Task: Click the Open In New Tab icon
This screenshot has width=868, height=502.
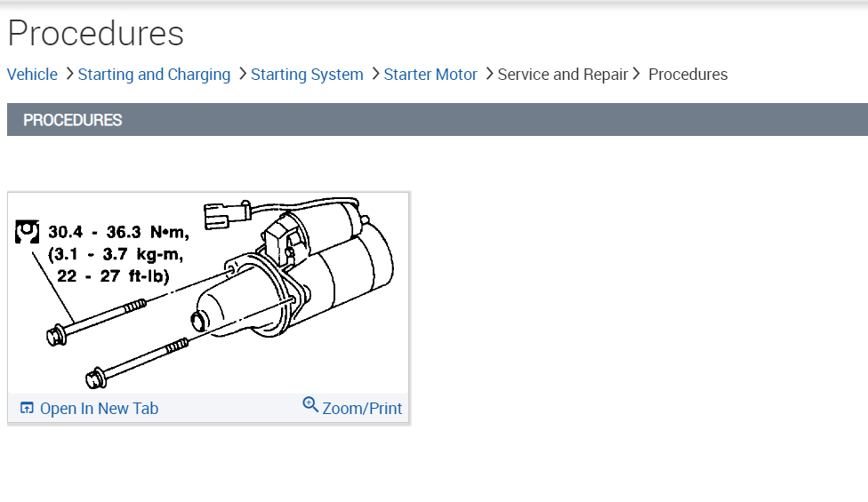Action: tap(27, 409)
